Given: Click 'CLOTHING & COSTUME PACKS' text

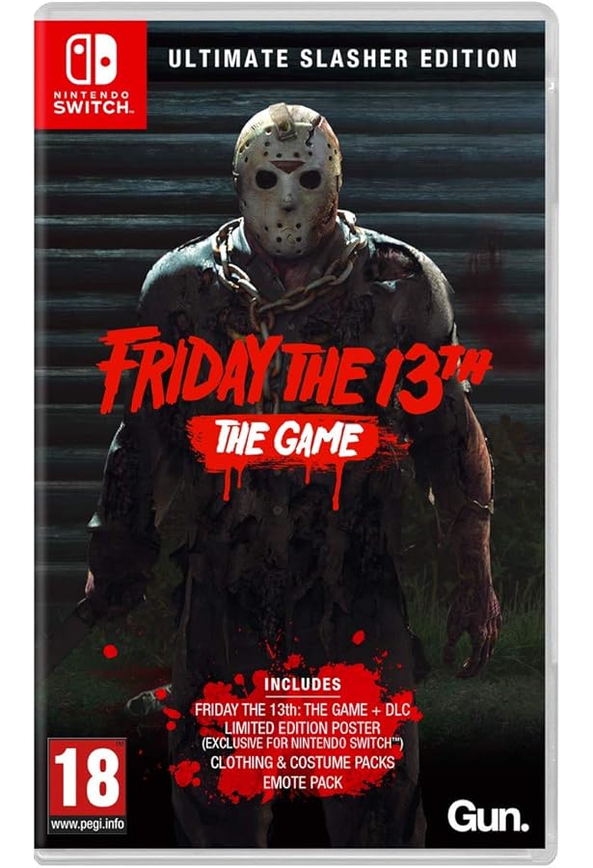Looking at the screenshot, I should pos(303,762).
